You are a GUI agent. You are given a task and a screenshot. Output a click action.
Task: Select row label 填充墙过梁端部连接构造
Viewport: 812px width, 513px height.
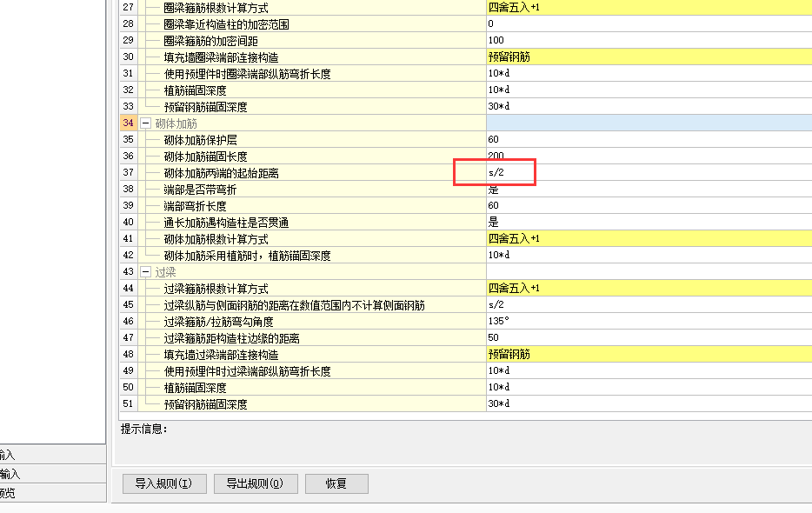click(x=221, y=355)
